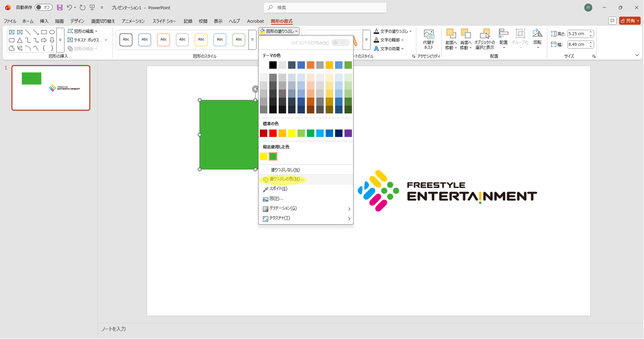
Task: Click the Alt Text (代替テキスト) icon
Action: tap(429, 40)
